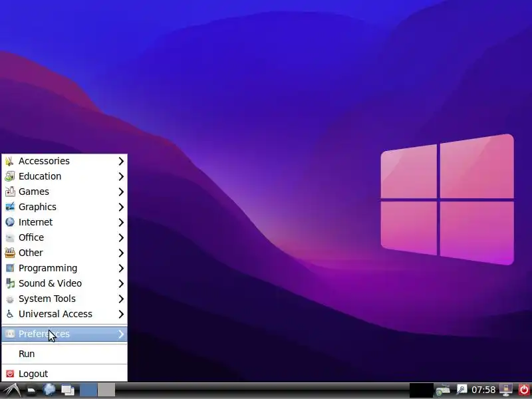Open the Office menu category
The height and width of the screenshot is (399, 532).
[65, 237]
